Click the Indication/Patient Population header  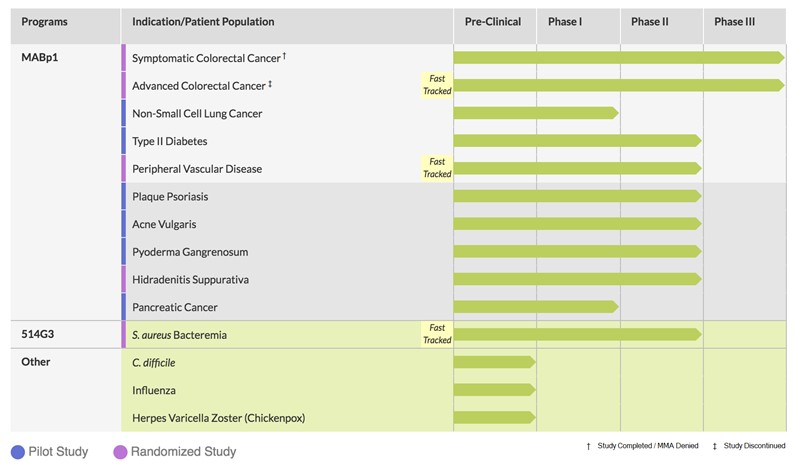point(203,22)
